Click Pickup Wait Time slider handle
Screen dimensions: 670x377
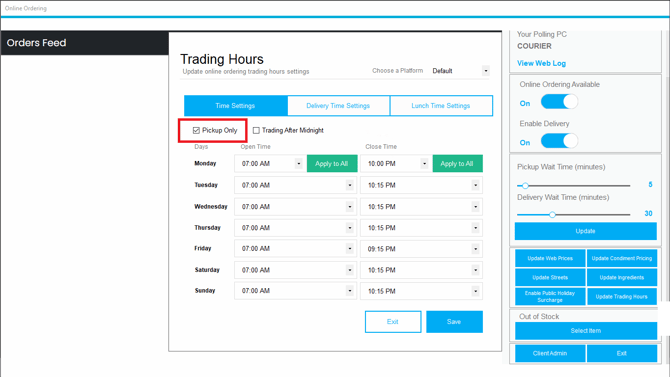[x=525, y=186]
